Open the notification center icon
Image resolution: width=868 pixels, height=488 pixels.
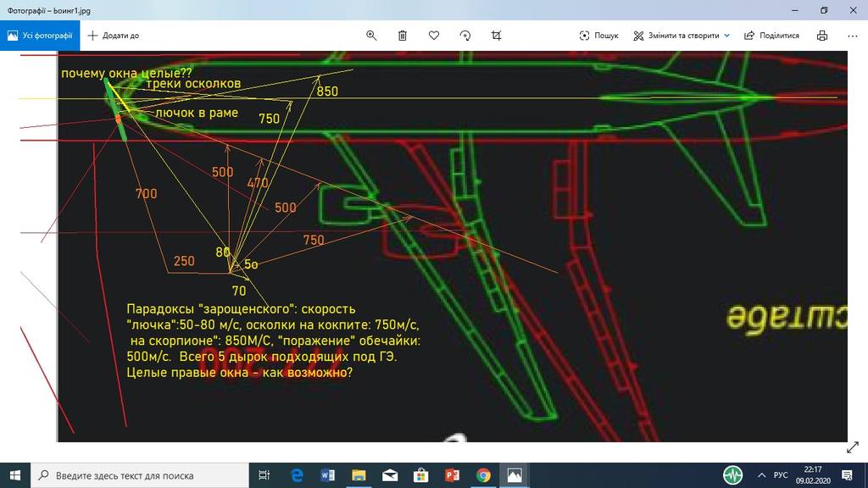point(847,475)
